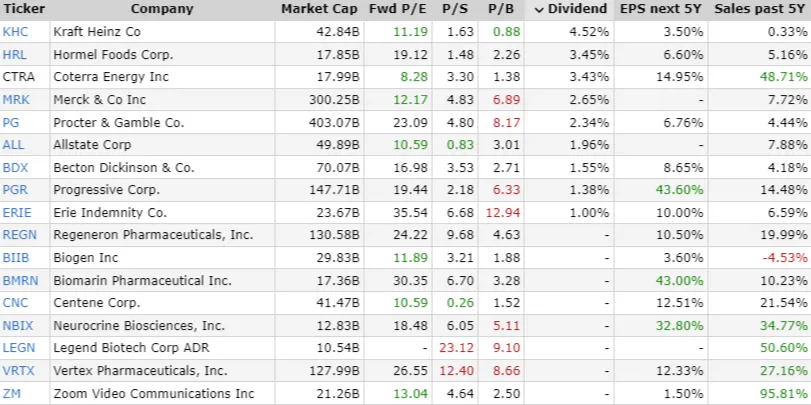Open the NBIX ticker link
This screenshot has height=405, width=811.
pos(18,325)
